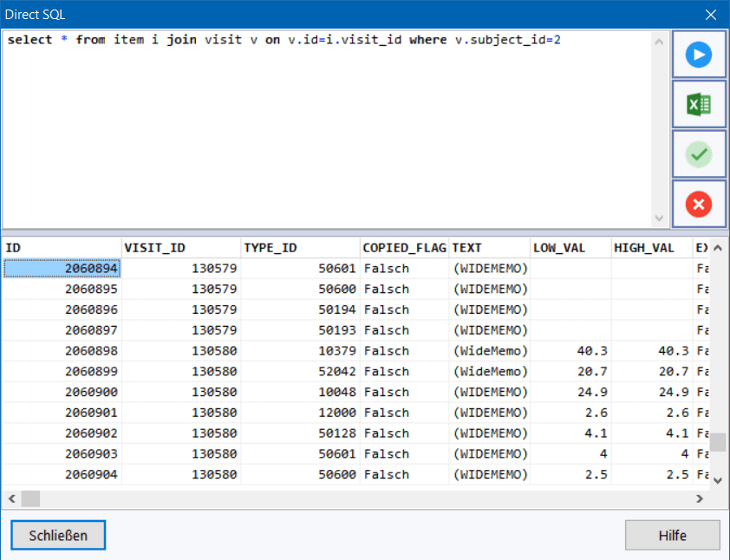Click inside the SQL query text editor
Screen dimensions: 730x560
tap(328, 130)
